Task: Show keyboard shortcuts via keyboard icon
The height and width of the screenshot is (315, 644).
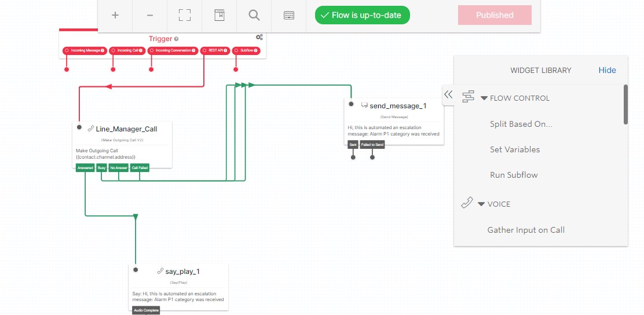Action: click(x=289, y=16)
